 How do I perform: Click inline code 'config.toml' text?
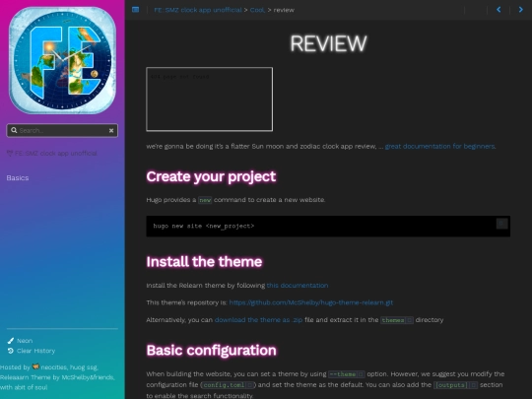click(x=224, y=385)
